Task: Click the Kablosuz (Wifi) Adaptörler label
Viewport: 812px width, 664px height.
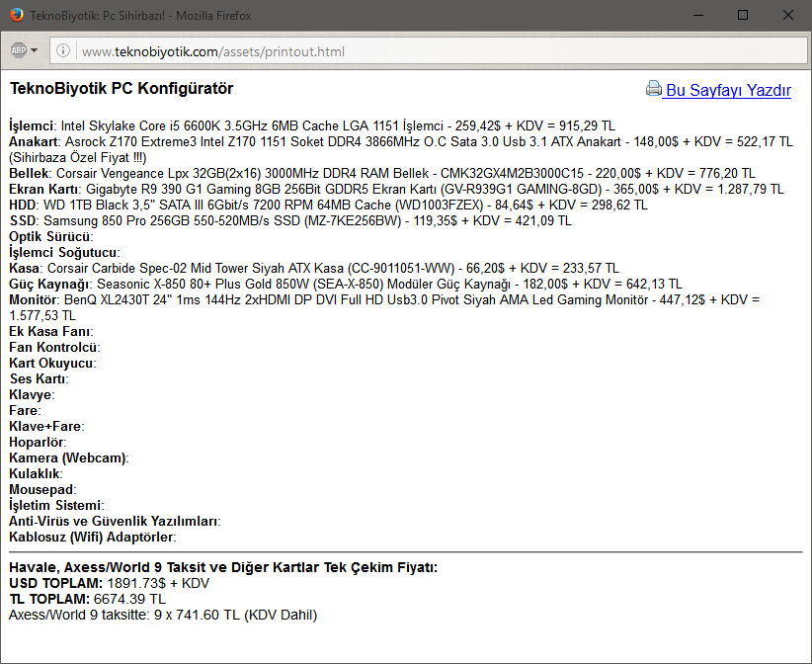Action: click(x=93, y=537)
